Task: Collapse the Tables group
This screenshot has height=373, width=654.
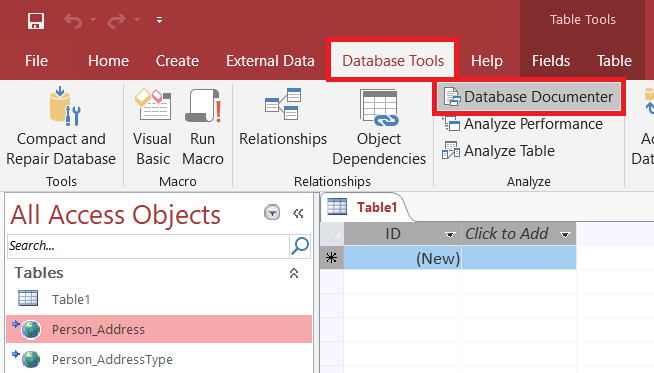Action: coord(294,273)
